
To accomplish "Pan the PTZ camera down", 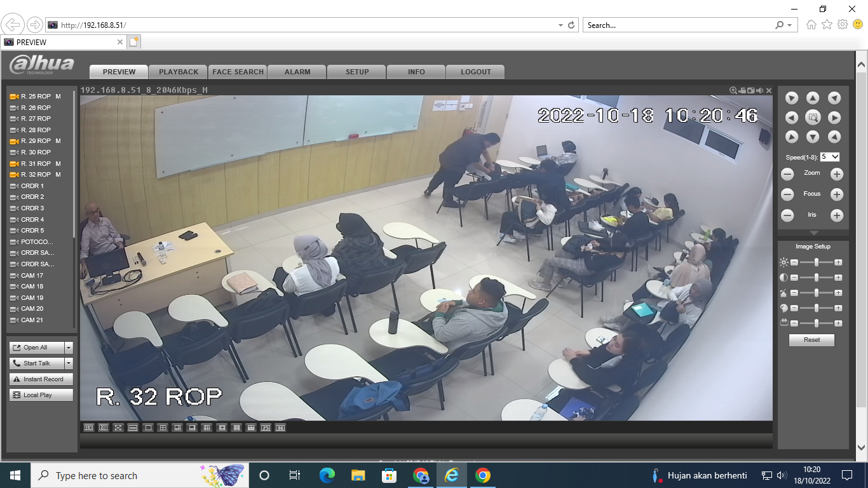I will pos(813,137).
